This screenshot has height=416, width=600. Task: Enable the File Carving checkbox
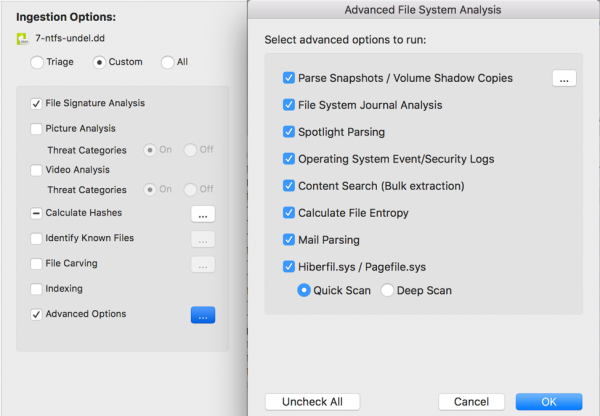click(37, 264)
